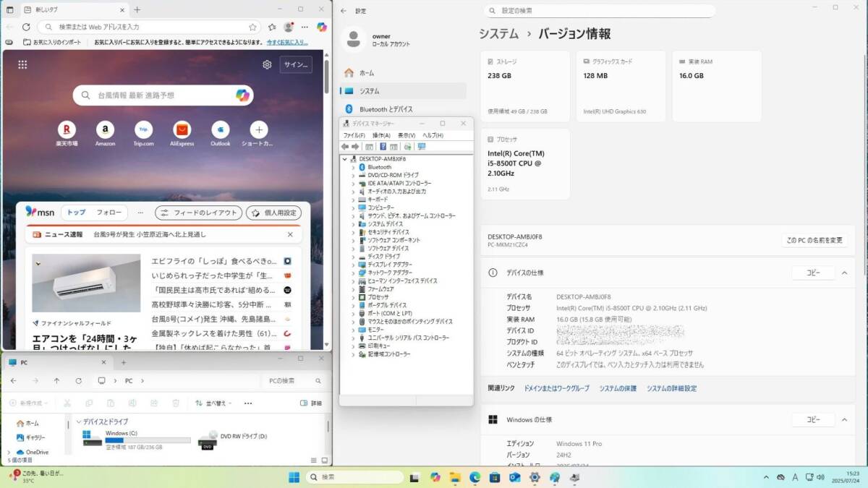Open the Windows (C:) drive
Viewport: 868px width, 488px height.
pos(137,439)
